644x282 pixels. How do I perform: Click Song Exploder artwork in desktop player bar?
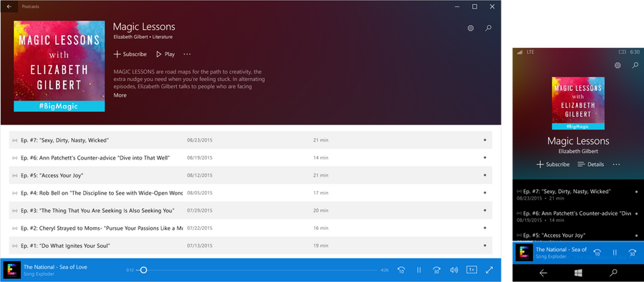pos(12,270)
